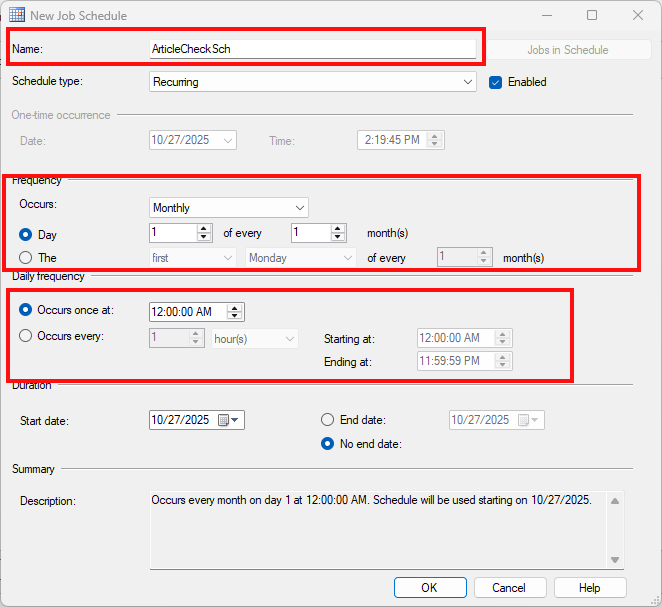Select 'The' weekday radio option
Image resolution: width=662 pixels, height=607 pixels.
(x=26, y=257)
